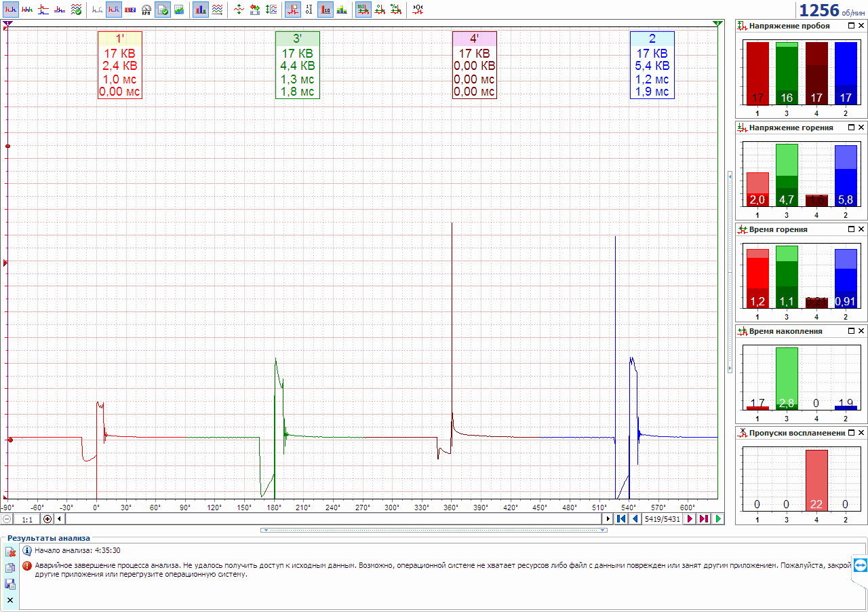Toggle the bar chart with '10' value button
The width and height of the screenshot is (868, 612).
[325, 9]
